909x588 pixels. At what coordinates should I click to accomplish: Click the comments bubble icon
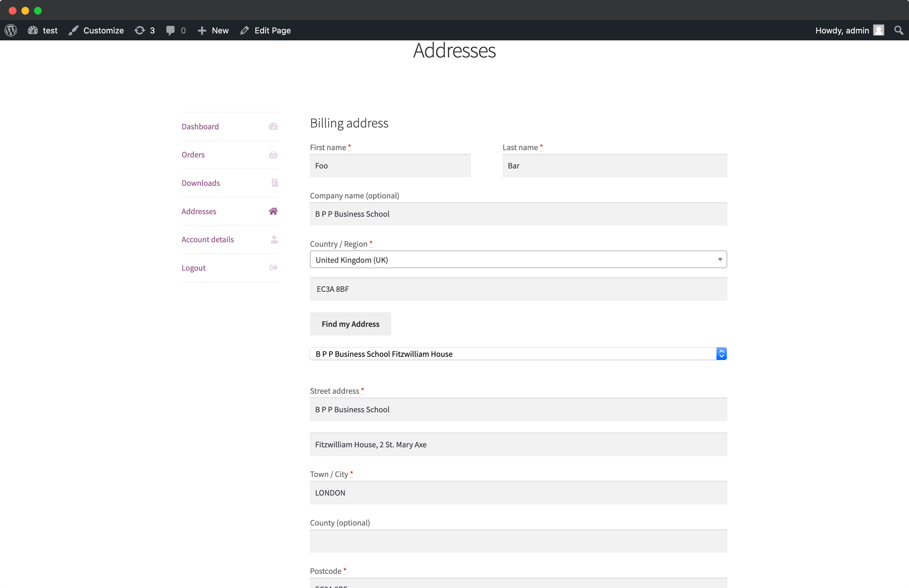[171, 30]
